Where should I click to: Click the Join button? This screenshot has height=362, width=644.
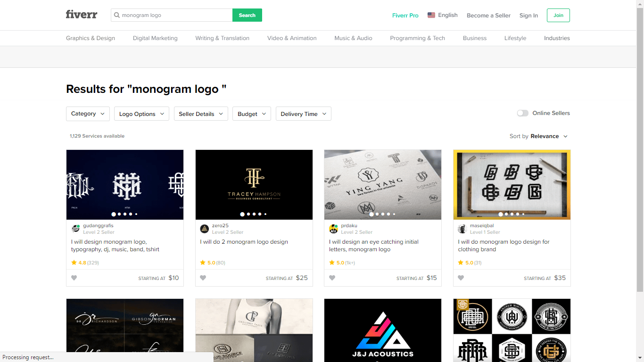(558, 15)
